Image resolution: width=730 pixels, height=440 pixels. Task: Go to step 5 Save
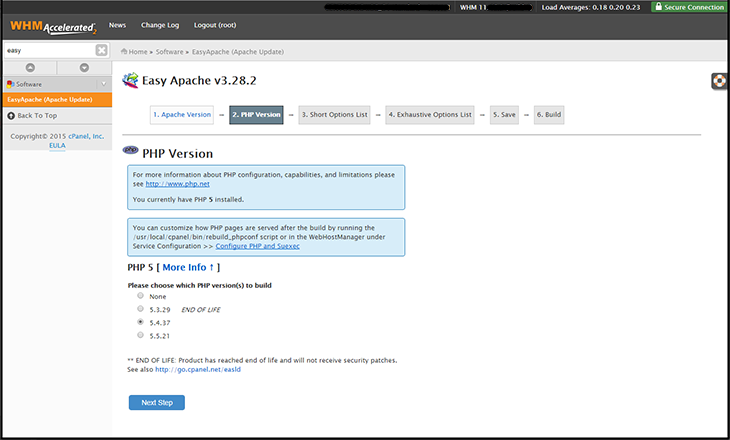504,115
